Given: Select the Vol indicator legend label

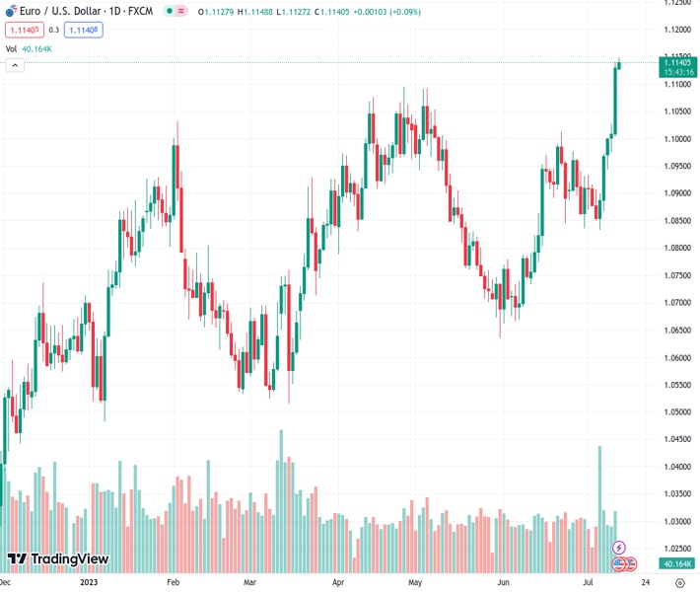Looking at the screenshot, I should coord(11,48).
